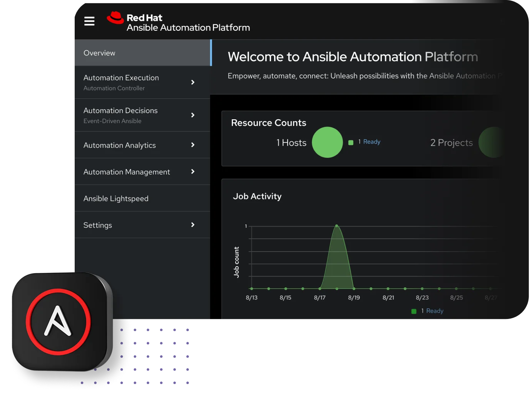532x399 pixels.
Task: Expand the Settings section
Action: (97, 225)
